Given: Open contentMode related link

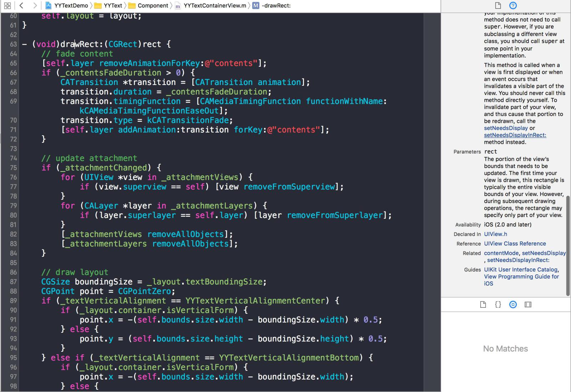Looking at the screenshot, I should point(501,253).
